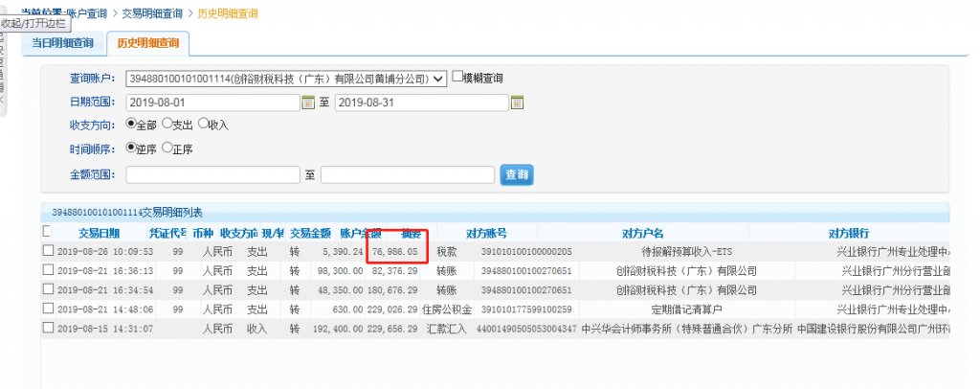Click the 税款 summary cell
This screenshot has height=389, width=980.
coord(446,251)
